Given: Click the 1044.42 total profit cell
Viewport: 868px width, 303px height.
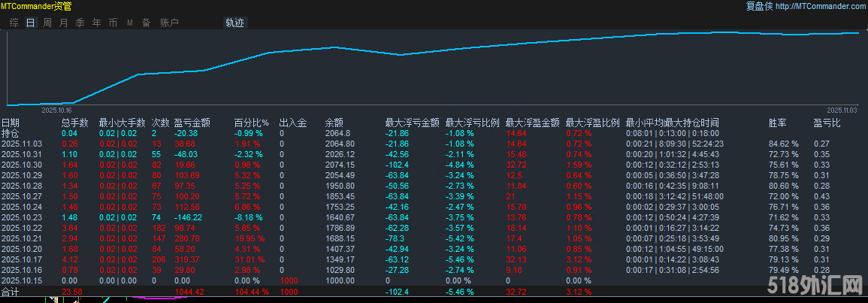Looking at the screenshot, I should click(x=189, y=292).
